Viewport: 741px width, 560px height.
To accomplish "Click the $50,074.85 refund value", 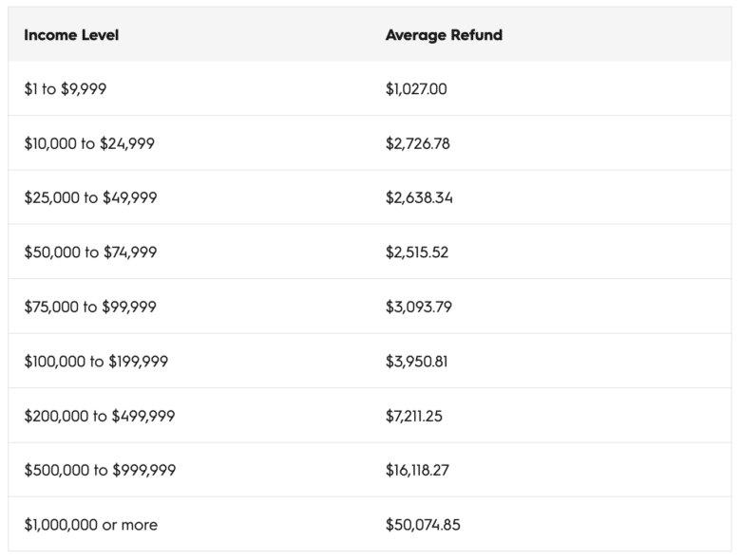I will coord(423,524).
